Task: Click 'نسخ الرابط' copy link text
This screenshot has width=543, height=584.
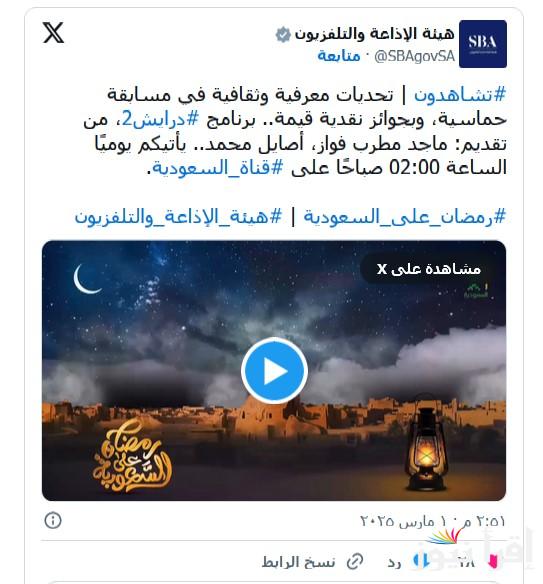Action: (x=298, y=562)
